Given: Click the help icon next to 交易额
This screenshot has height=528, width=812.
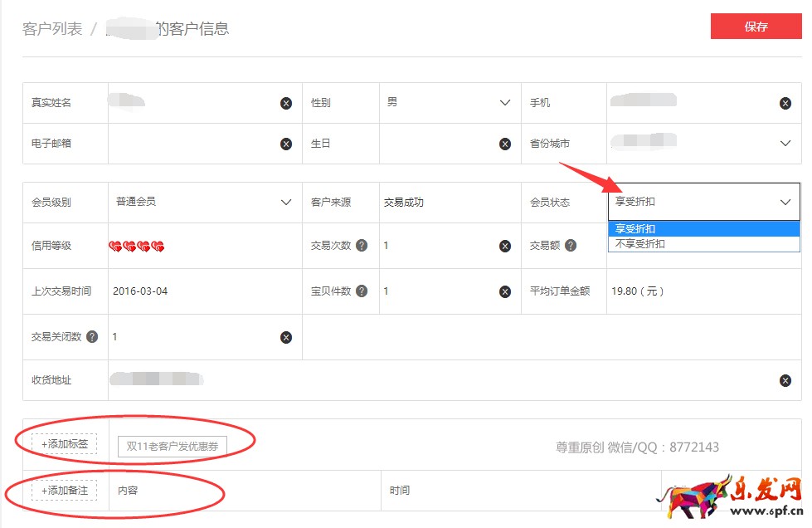Looking at the screenshot, I should pyautogui.click(x=571, y=246).
